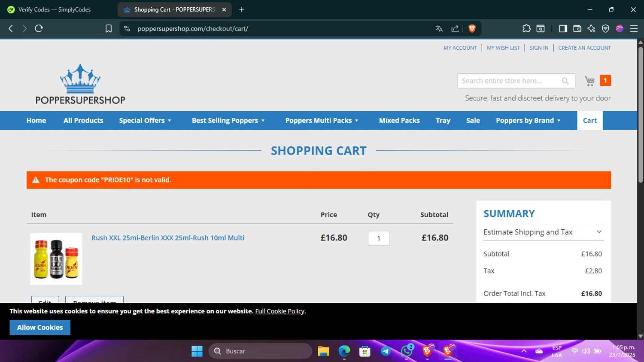
Task: Open File Explorer from taskbar
Action: click(323, 351)
